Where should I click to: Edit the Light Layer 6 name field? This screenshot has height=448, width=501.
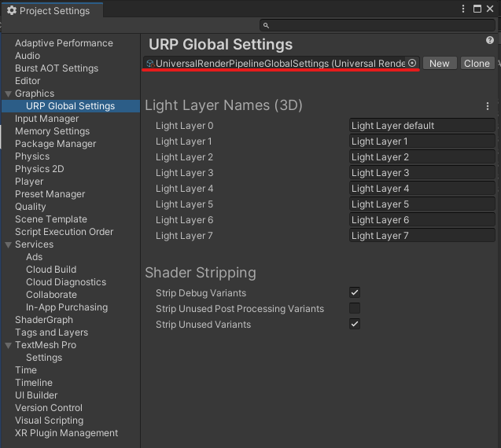422,220
